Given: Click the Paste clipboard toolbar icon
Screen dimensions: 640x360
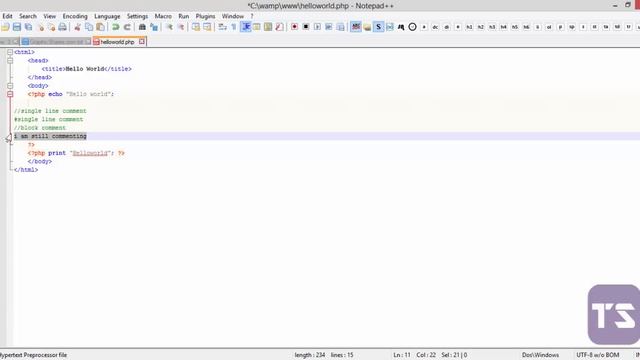Looking at the screenshot, I should (100, 27).
